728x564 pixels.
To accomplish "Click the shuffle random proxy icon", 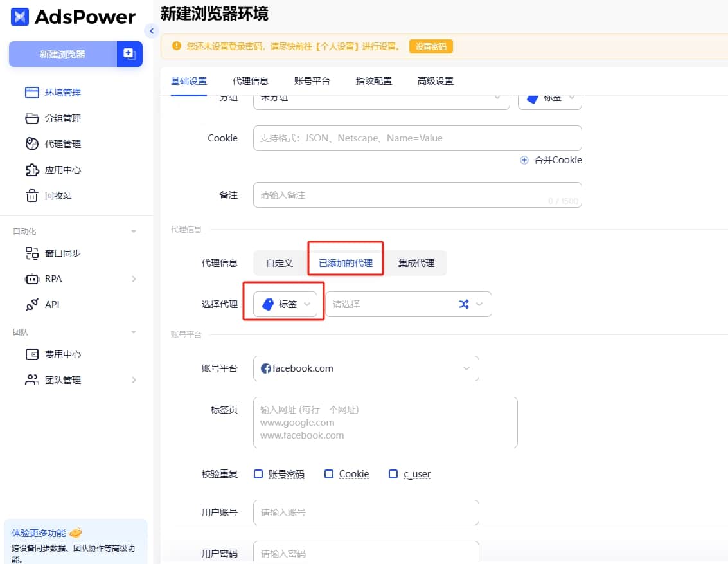I will click(x=463, y=304).
